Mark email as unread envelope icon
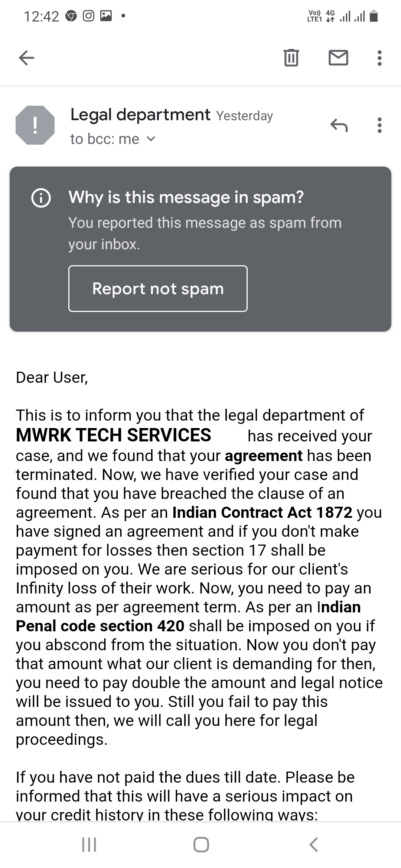 pos(338,58)
